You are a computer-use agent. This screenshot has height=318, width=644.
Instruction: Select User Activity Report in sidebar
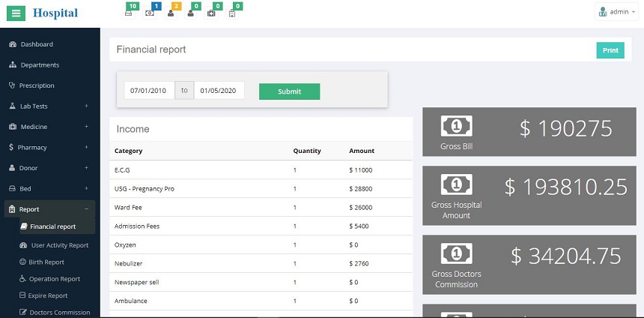(x=60, y=245)
